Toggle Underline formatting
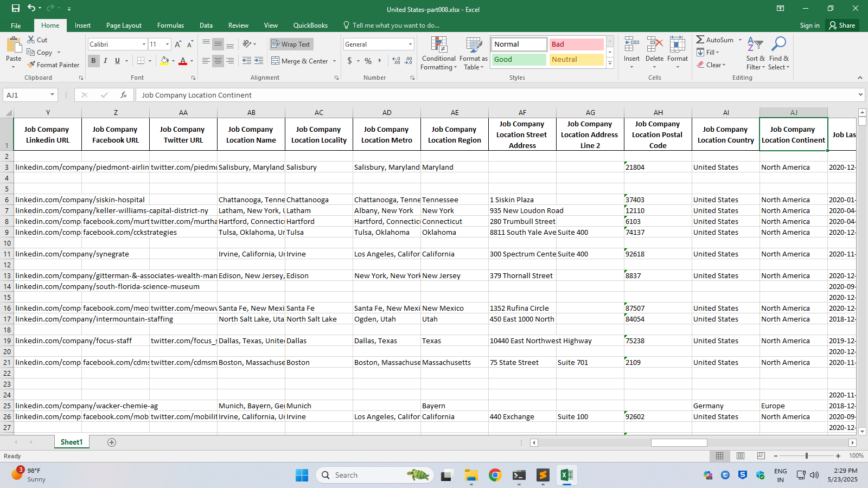 (x=117, y=61)
